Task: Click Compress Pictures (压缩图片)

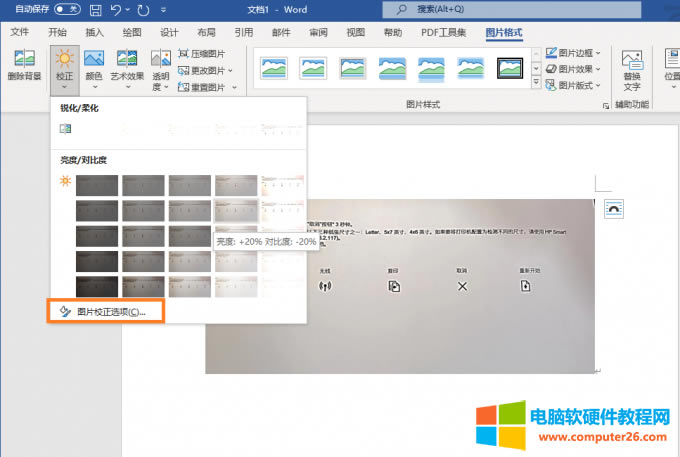Action: (205, 54)
